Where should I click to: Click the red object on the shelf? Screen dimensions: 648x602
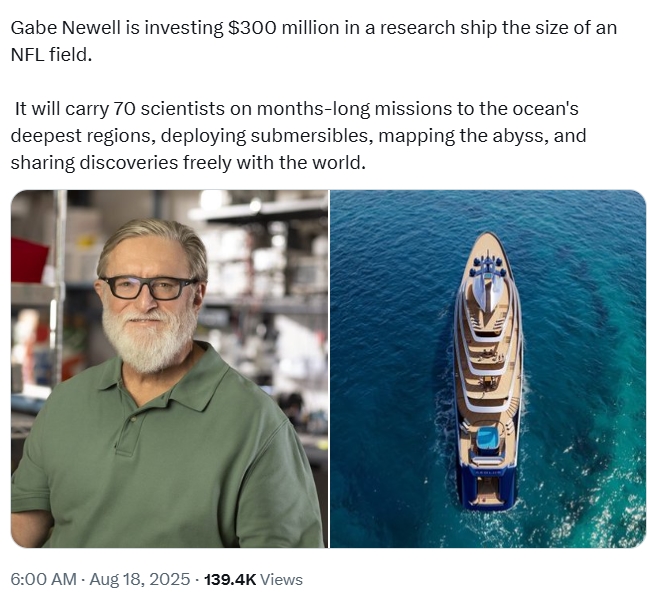coord(28,259)
